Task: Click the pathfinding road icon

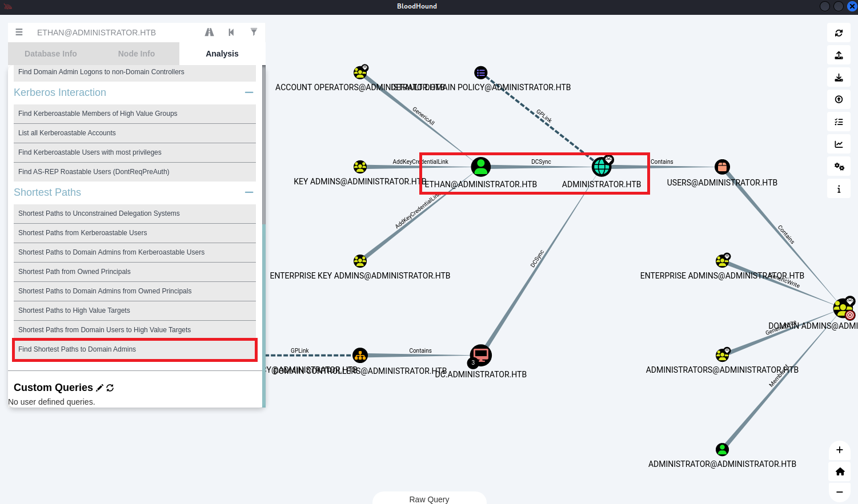Action: coord(209,33)
